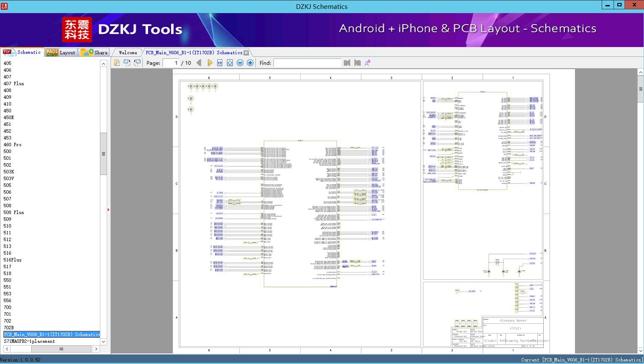Click the DZKJ red logo in banner

click(77, 30)
